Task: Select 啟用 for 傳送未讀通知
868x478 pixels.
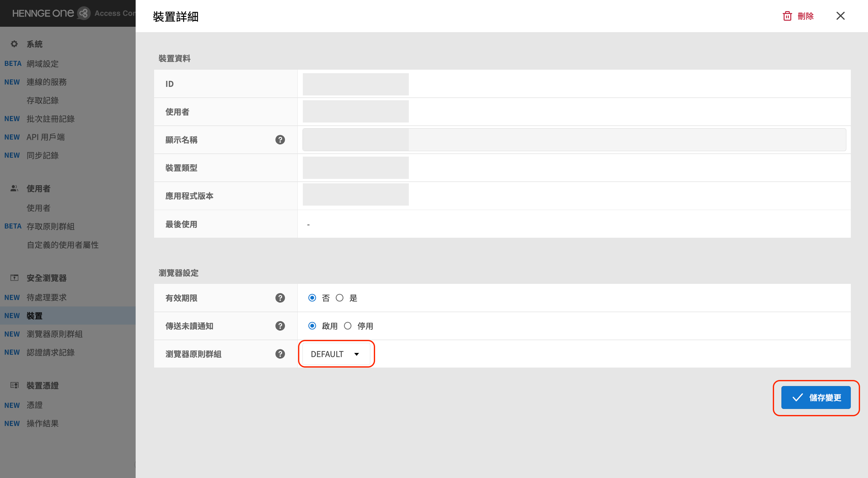Action: [x=312, y=326]
